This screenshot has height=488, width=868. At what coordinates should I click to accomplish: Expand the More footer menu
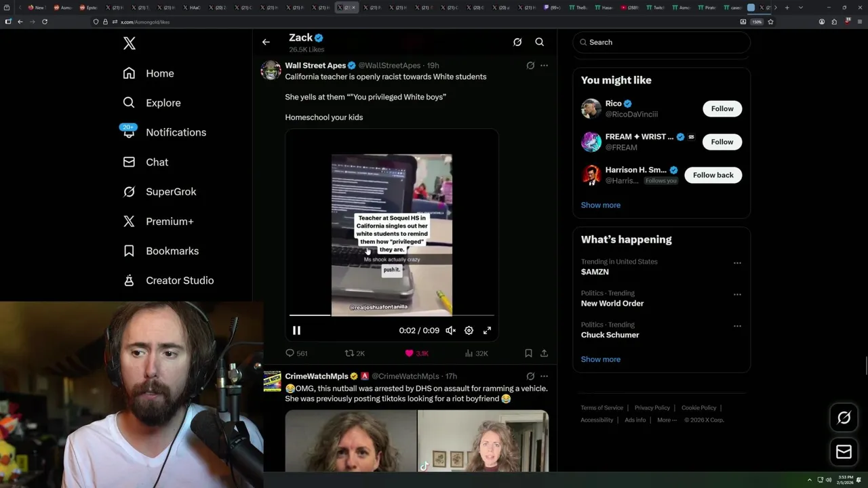666,420
